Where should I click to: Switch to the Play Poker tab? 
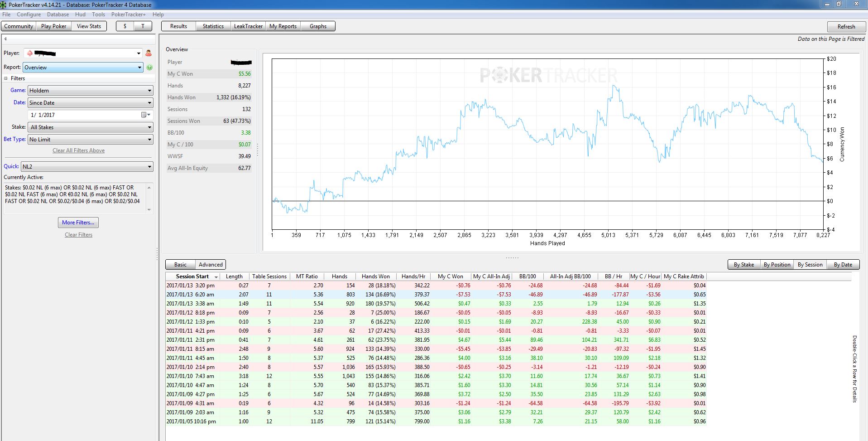pyautogui.click(x=54, y=26)
